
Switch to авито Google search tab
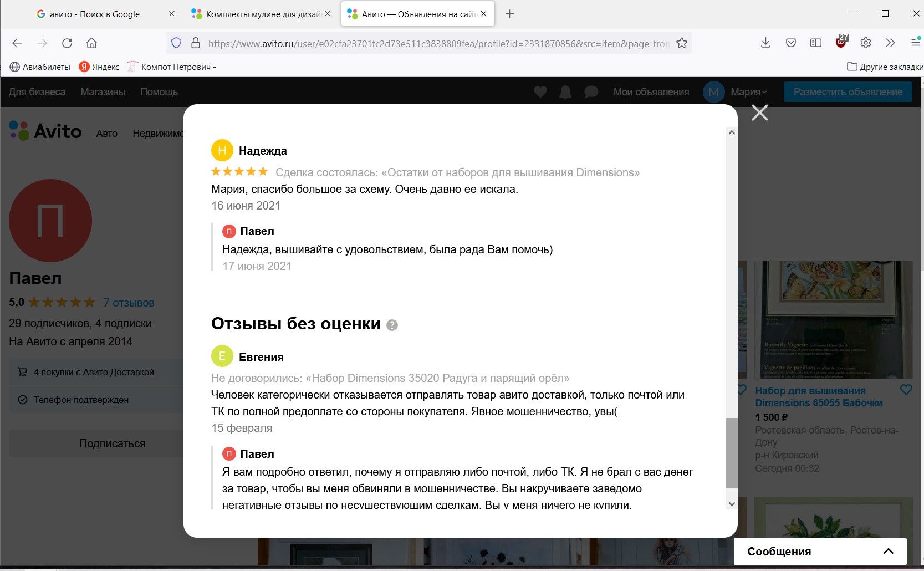(95, 14)
